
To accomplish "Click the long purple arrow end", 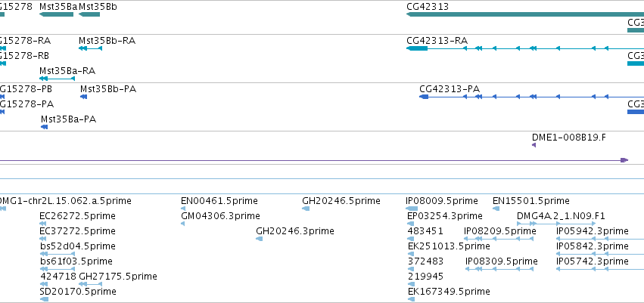I will point(624,160).
